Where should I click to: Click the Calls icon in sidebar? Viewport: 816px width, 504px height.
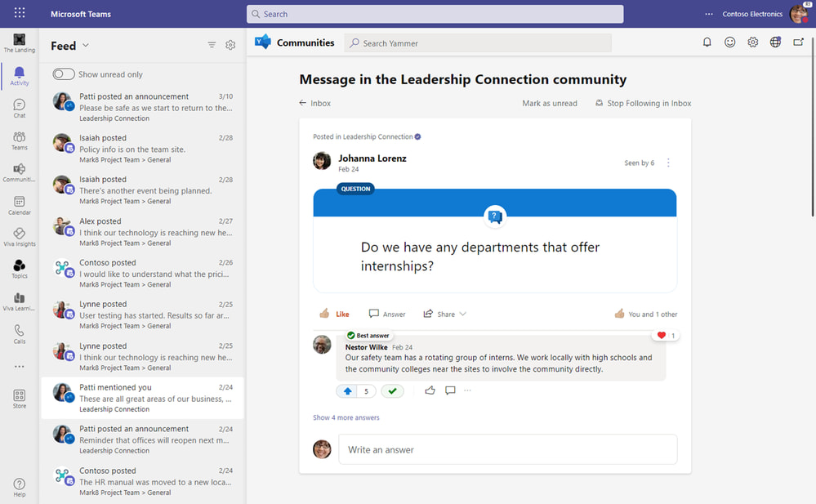tap(19, 333)
